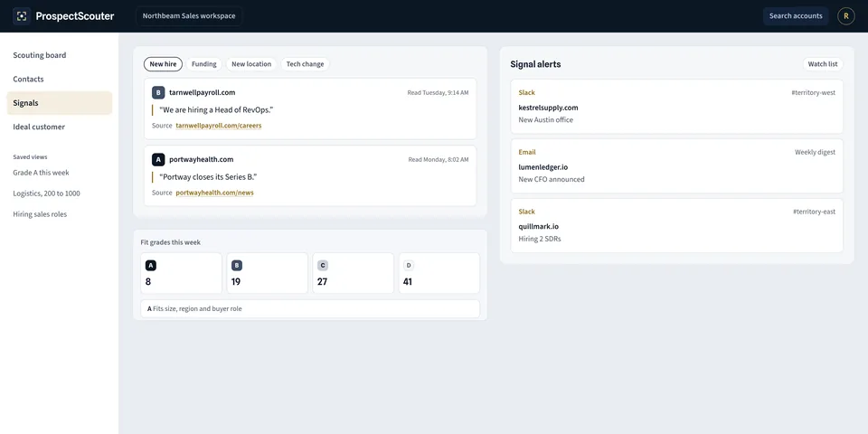
Task: Click the Email label on lumenledger.io alert
Action: [x=527, y=152]
